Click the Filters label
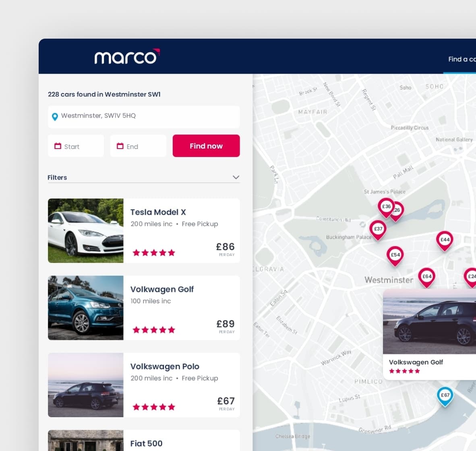Image resolution: width=476 pixels, height=451 pixels. point(57,178)
